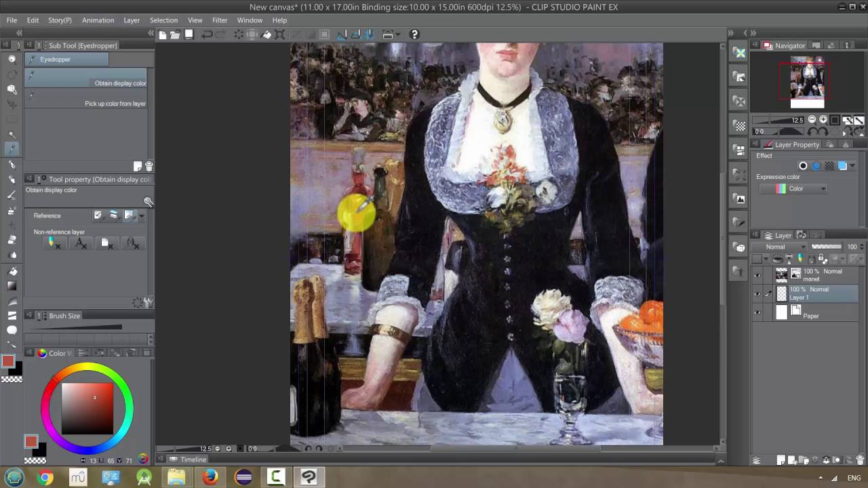Open the pose figure sidebar icon

tap(739, 272)
